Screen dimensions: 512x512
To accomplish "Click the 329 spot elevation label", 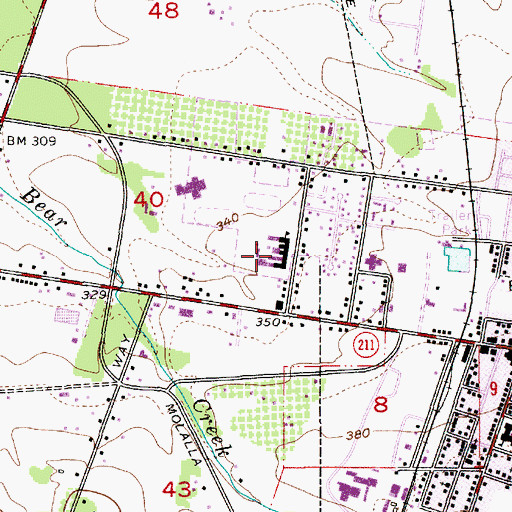I will pos(94,295).
